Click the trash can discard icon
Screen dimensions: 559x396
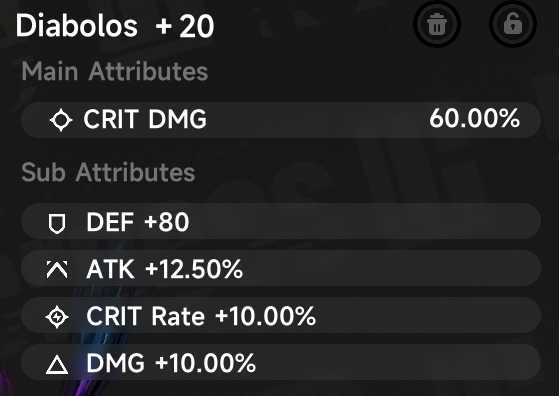(437, 24)
